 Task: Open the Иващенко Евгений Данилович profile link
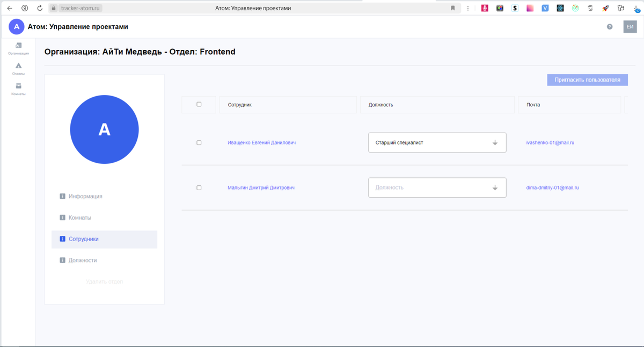point(261,143)
